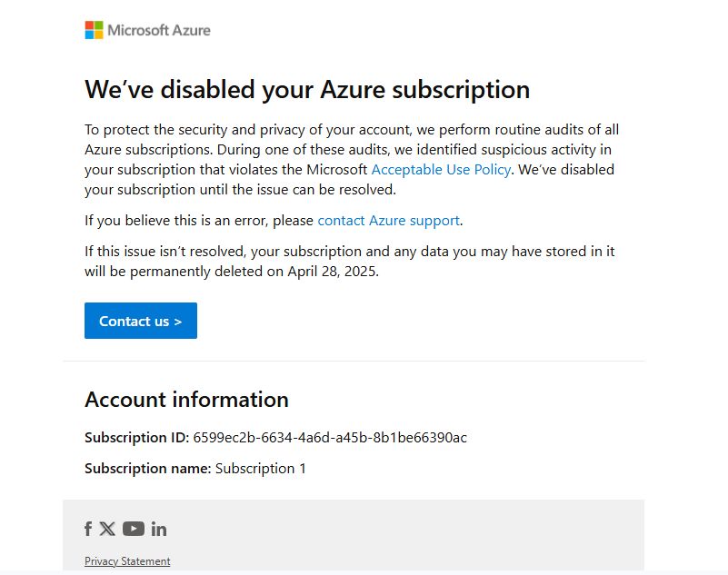Viewport: 728px width, 575px height.
Task: Follow the Acceptable Use Policy link
Action: coord(441,169)
